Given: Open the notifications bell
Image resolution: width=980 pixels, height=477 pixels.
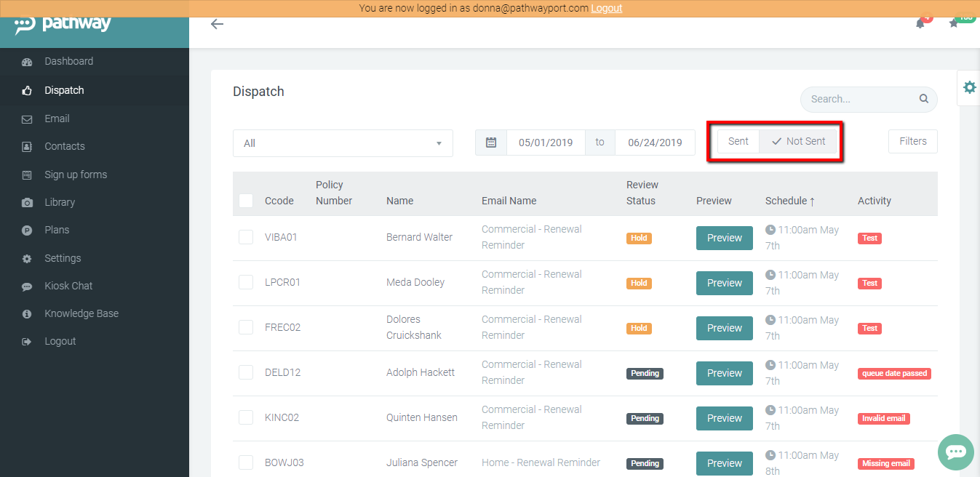Looking at the screenshot, I should (x=920, y=23).
